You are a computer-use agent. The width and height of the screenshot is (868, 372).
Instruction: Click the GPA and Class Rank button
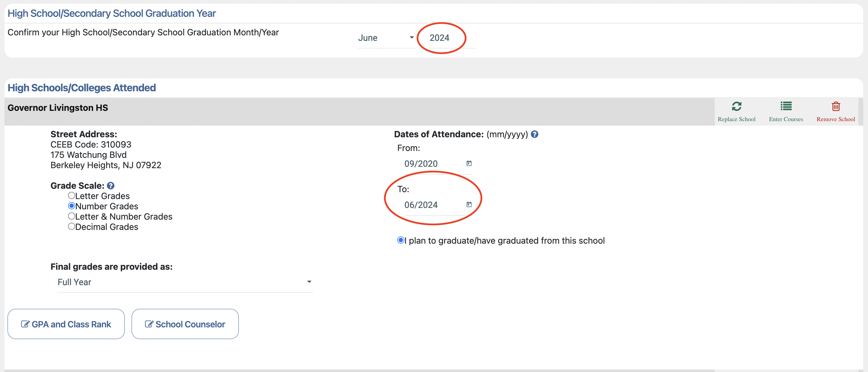66,324
